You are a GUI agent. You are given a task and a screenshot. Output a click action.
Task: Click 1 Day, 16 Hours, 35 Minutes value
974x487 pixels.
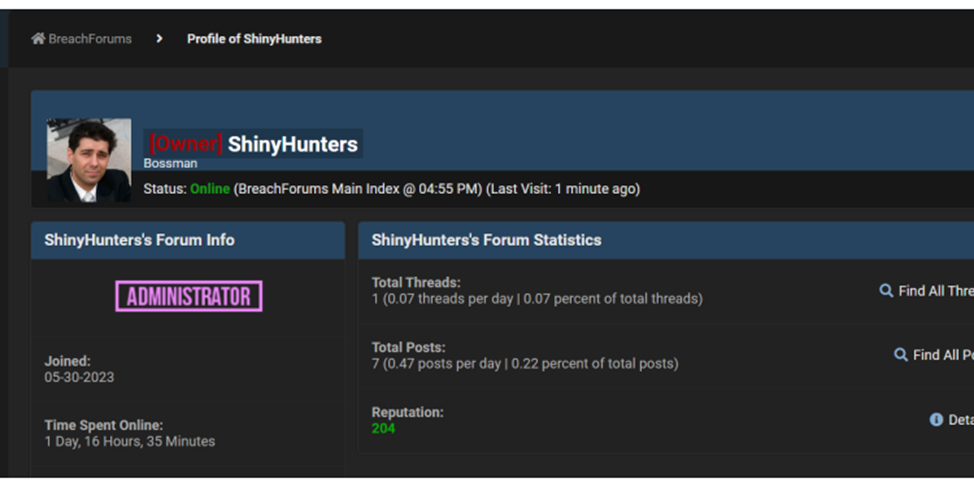(130, 442)
